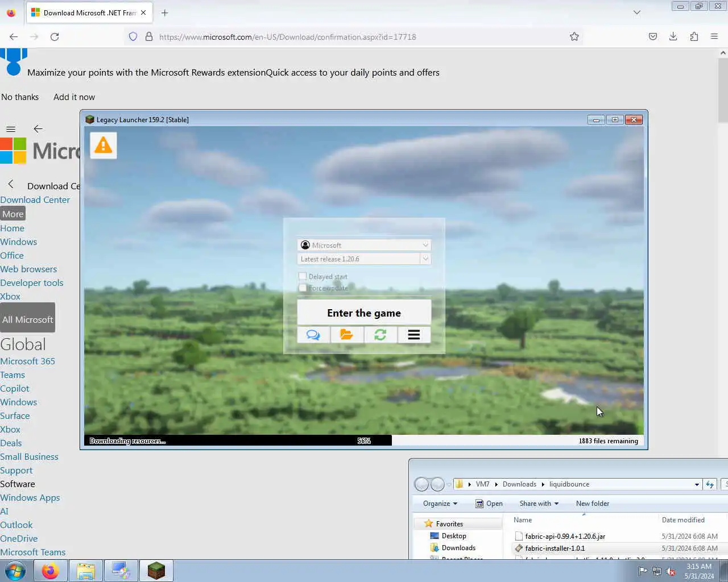Open the Firefox list all tabs chevron
Screen dimensions: 728x582
[637, 13]
